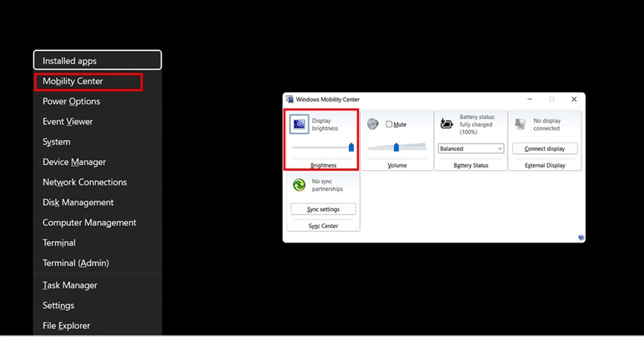The image size is (644, 337).
Task: Click the External Display label
Action: point(545,165)
